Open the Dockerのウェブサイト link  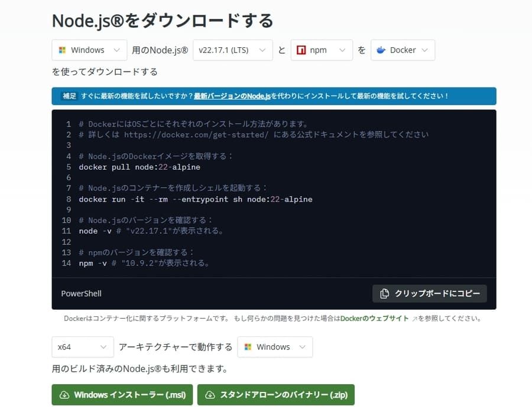[374, 319]
